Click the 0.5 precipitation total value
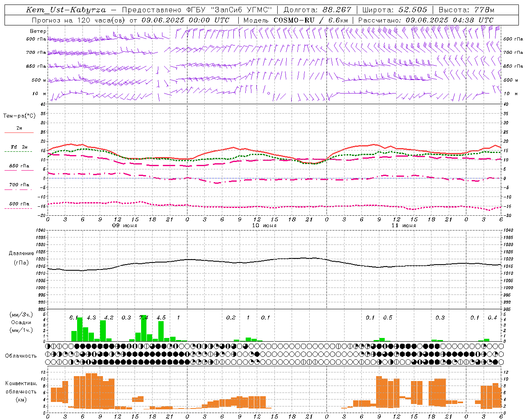This screenshot has width=525, height=420. (388, 317)
